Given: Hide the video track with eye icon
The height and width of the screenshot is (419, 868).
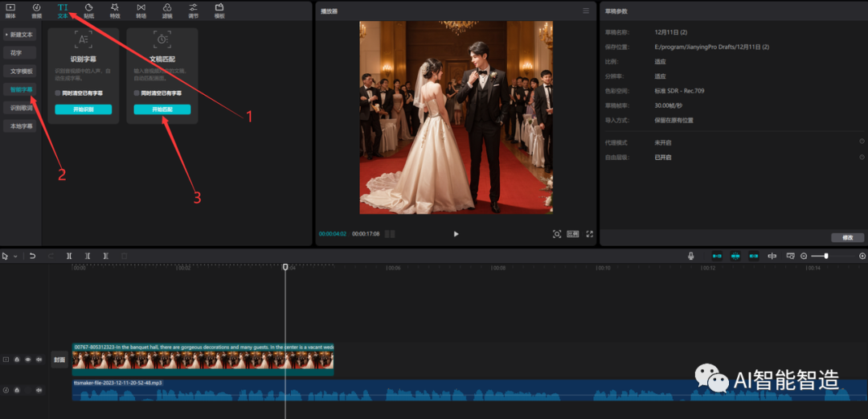Looking at the screenshot, I should [x=28, y=359].
